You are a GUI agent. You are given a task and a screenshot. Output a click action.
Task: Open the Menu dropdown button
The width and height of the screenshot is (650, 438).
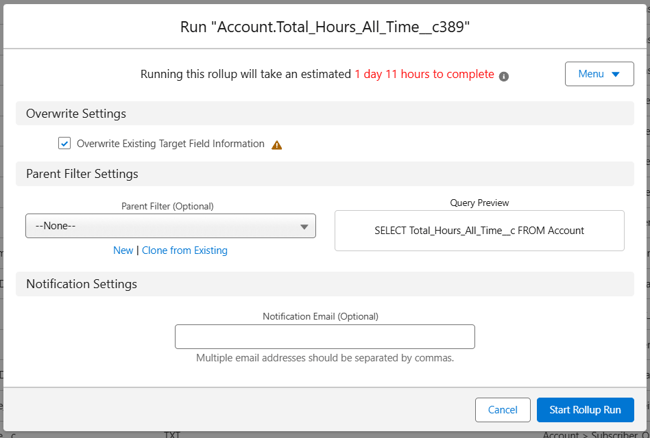tap(599, 74)
